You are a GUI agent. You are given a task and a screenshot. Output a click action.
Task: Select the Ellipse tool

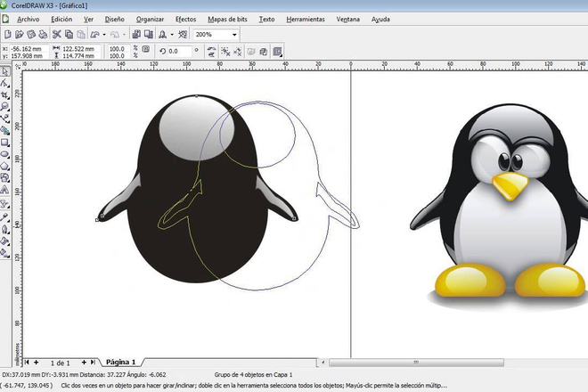(x=4, y=154)
